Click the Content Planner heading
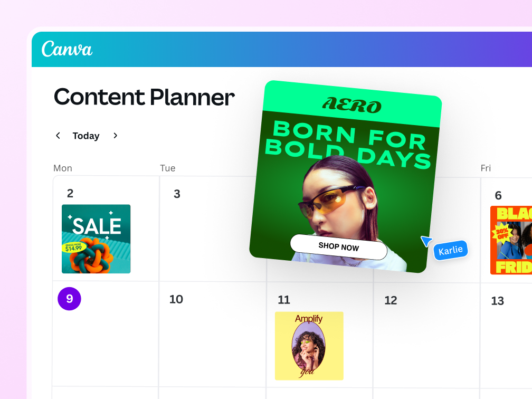Screen dimensions: 532x399 pyautogui.click(x=144, y=97)
